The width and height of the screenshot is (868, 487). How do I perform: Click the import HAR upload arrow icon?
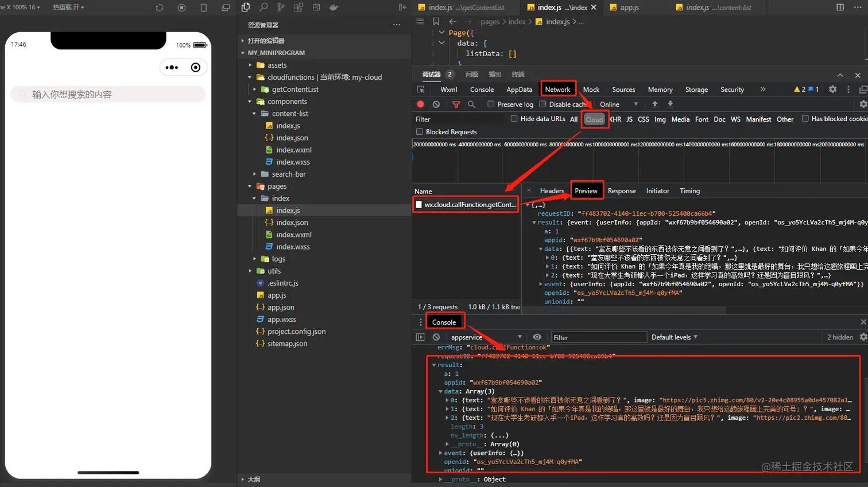(654, 104)
